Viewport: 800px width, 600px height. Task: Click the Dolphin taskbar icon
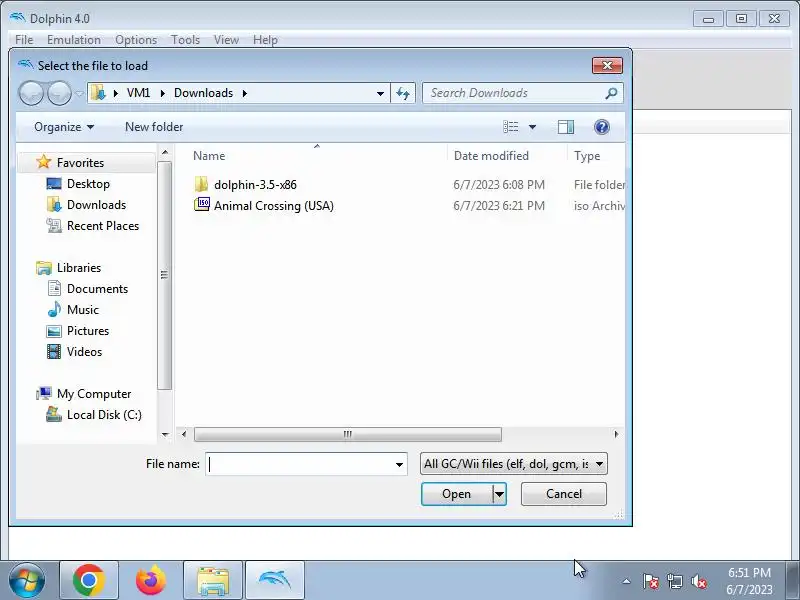275,580
